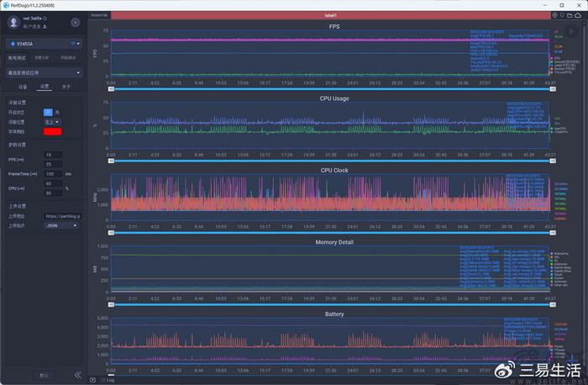
Task: Edit the FrameTime field showing 100
Action: [53, 174]
